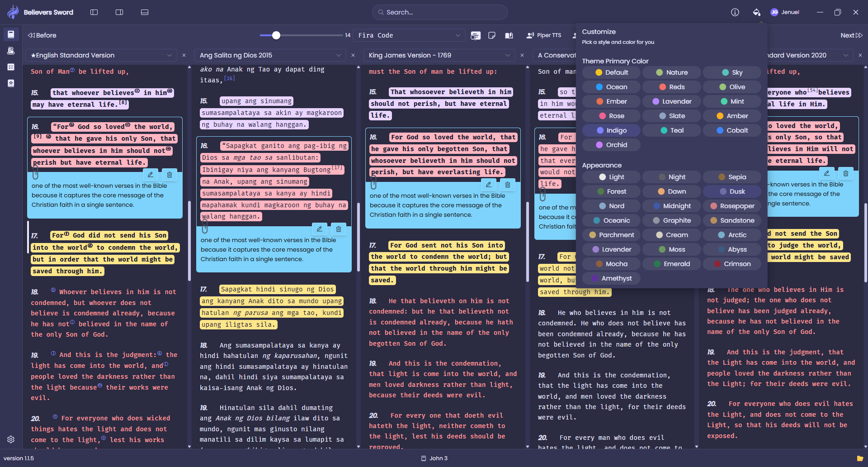Choose the Sepia appearance mode

732,177
